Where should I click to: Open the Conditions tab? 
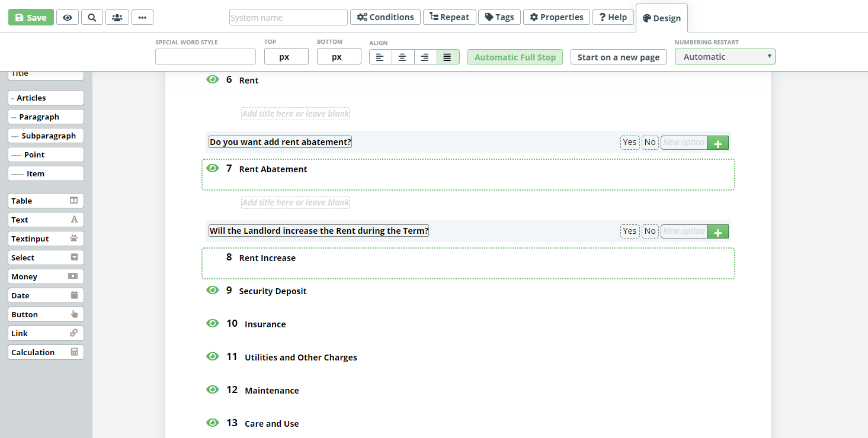386,17
